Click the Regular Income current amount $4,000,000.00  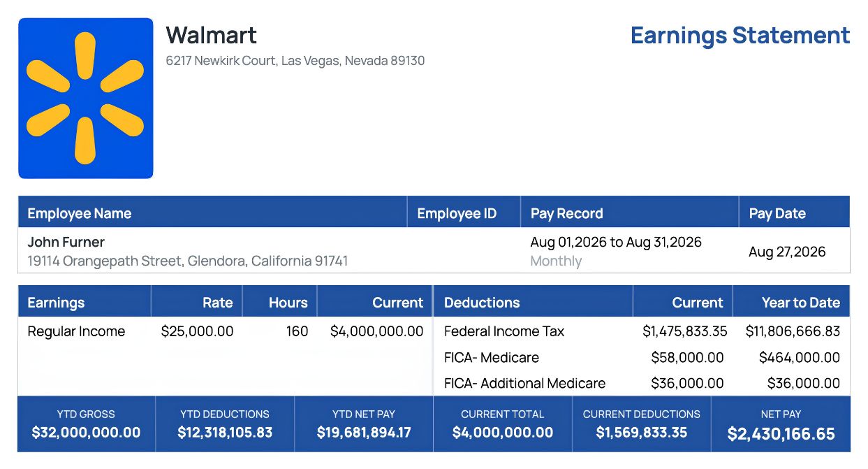[x=377, y=331]
